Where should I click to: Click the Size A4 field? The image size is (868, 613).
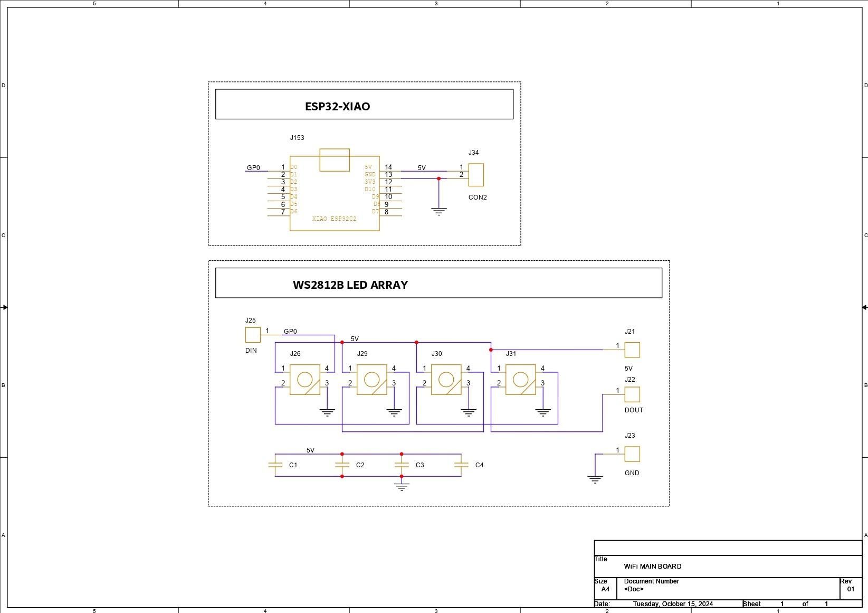[605, 589]
